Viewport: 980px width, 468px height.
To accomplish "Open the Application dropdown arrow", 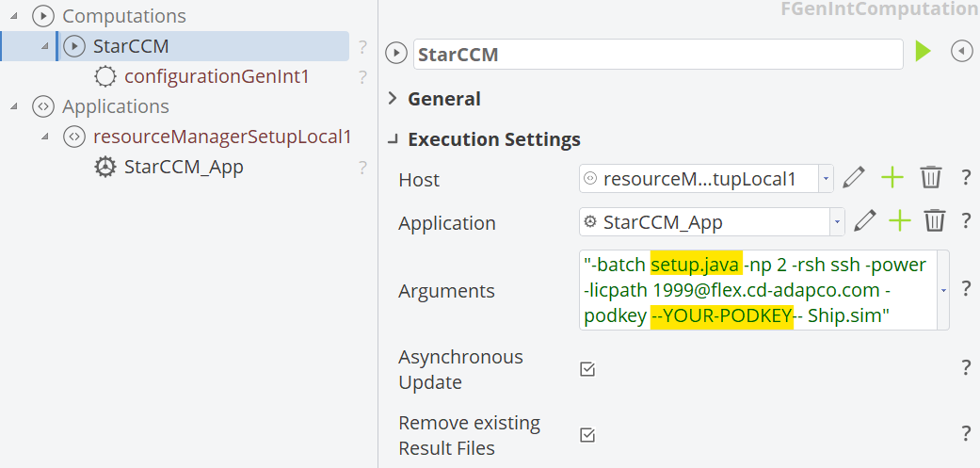I will click(x=838, y=222).
